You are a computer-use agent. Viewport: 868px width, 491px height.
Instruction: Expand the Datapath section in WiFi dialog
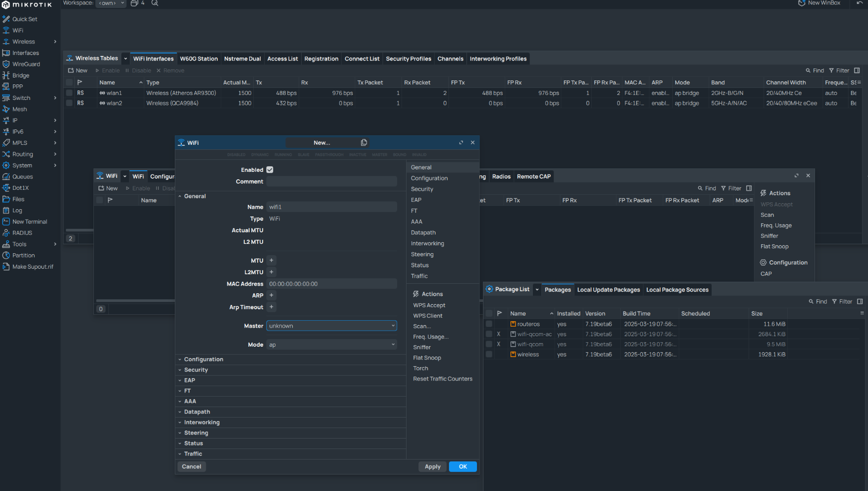197,412
